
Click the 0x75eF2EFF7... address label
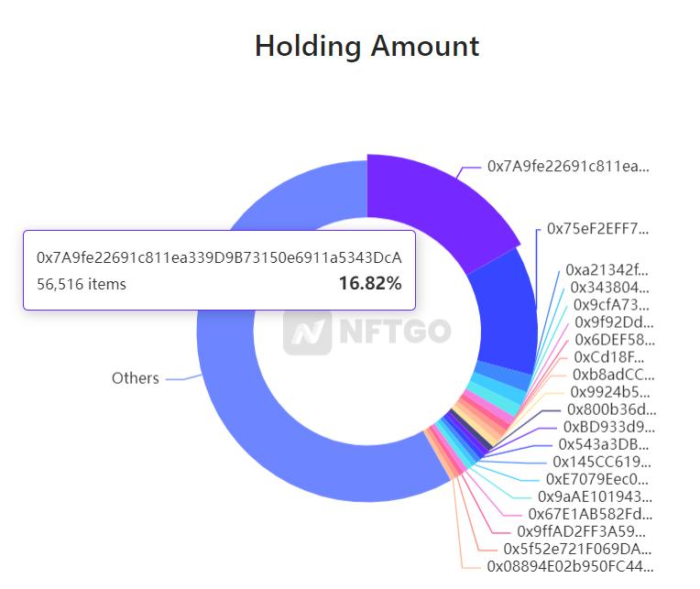(597, 229)
